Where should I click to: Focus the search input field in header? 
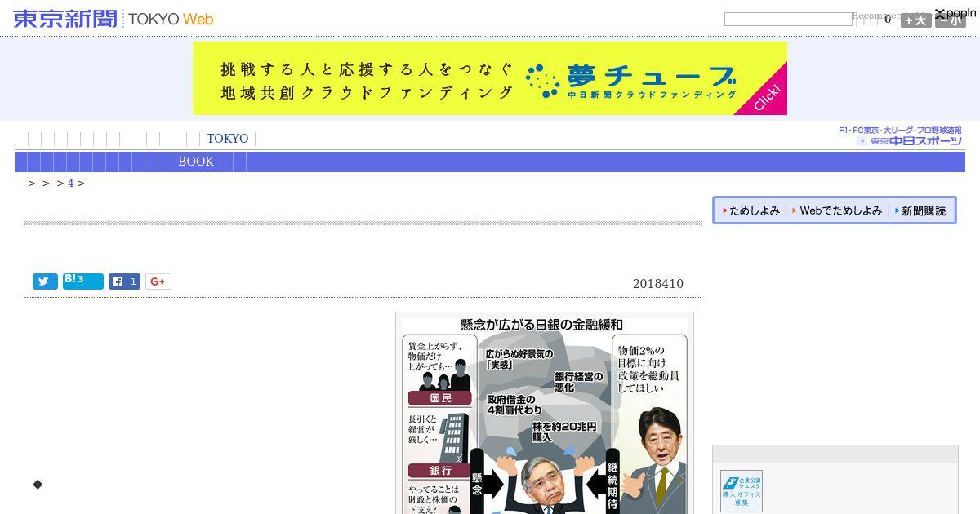click(x=788, y=19)
